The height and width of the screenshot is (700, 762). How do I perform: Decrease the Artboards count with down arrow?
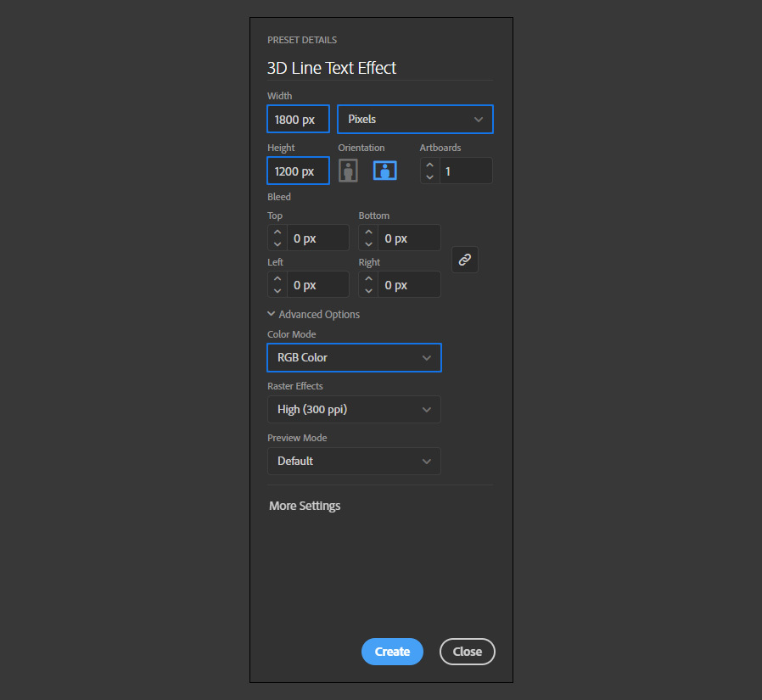(429, 176)
